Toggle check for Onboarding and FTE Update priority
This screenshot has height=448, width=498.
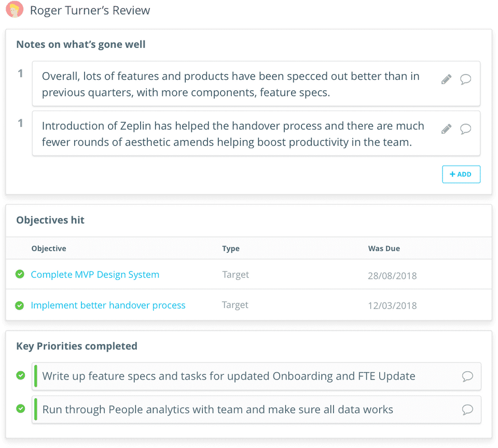[x=21, y=375]
